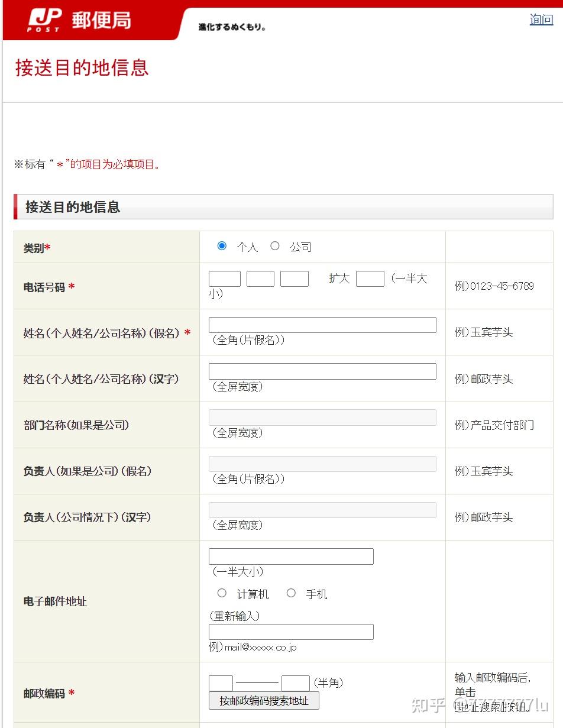
Task: Open the 询问 inquiry link
Action: 541,20
